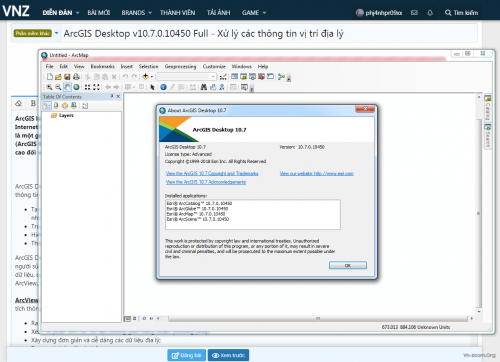Open Table Of Contents options icon
Viewport: 500px width, 362px height.
click(85, 106)
